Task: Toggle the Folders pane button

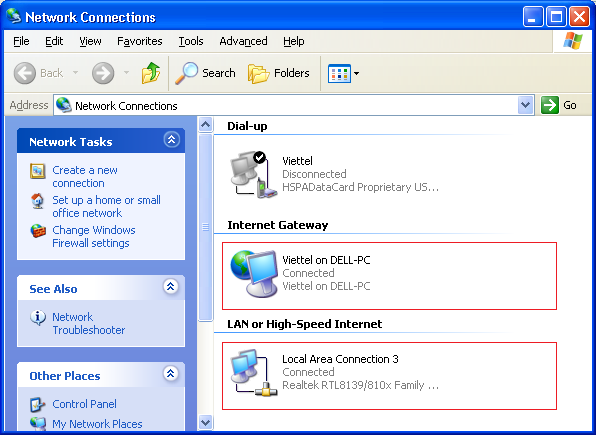Action: (279, 73)
